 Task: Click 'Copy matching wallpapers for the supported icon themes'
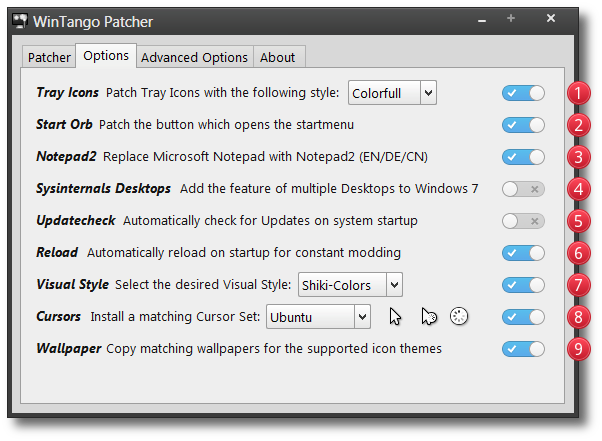(274, 349)
